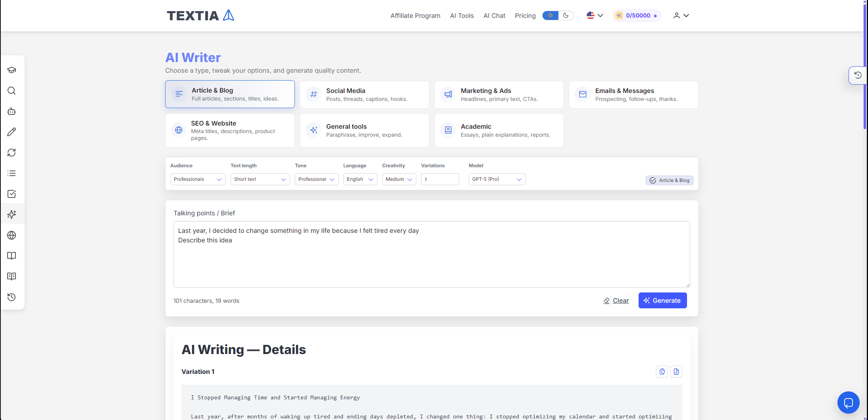Select the Academic content type
This screenshot has width=868, height=420.
[499, 130]
